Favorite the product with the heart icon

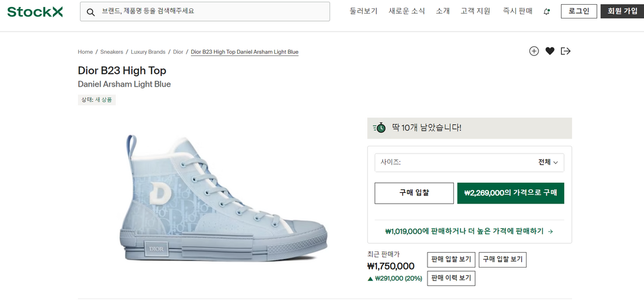pyautogui.click(x=550, y=51)
